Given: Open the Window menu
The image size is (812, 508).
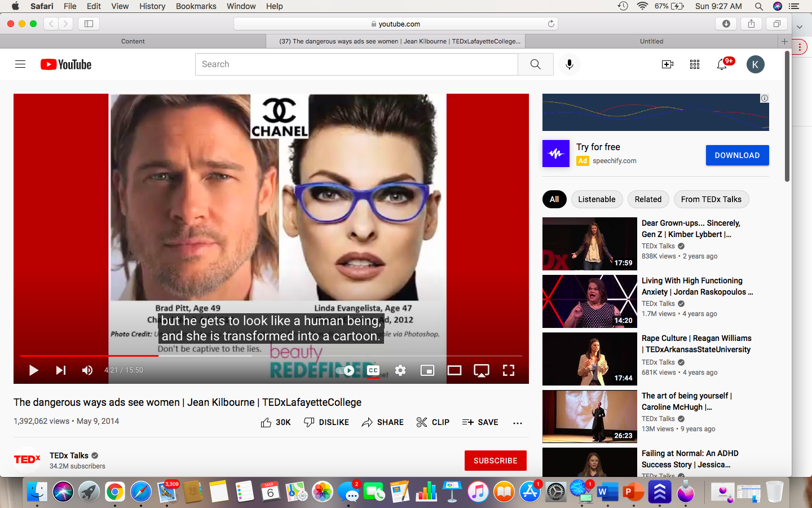Looking at the screenshot, I should pyautogui.click(x=241, y=6).
